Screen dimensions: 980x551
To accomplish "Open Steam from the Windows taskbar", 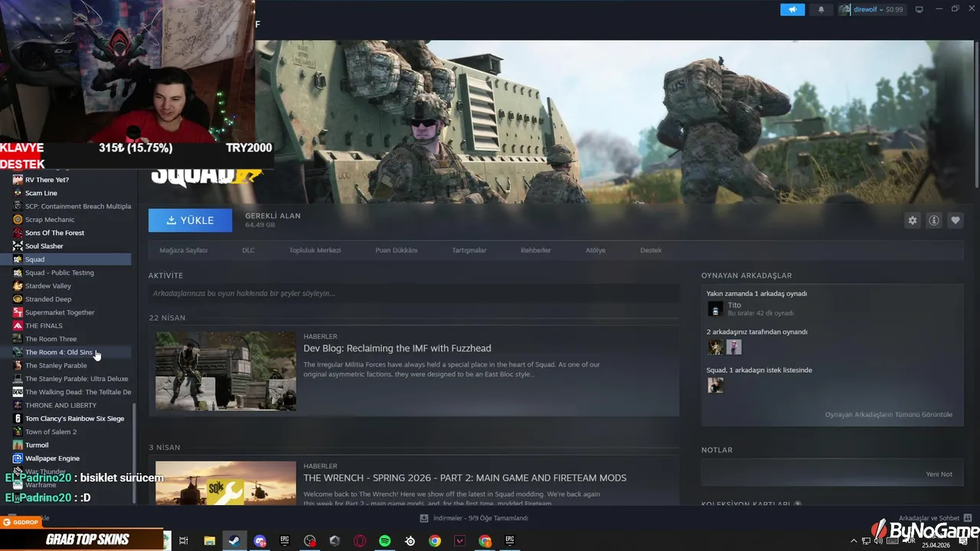I will [x=234, y=541].
